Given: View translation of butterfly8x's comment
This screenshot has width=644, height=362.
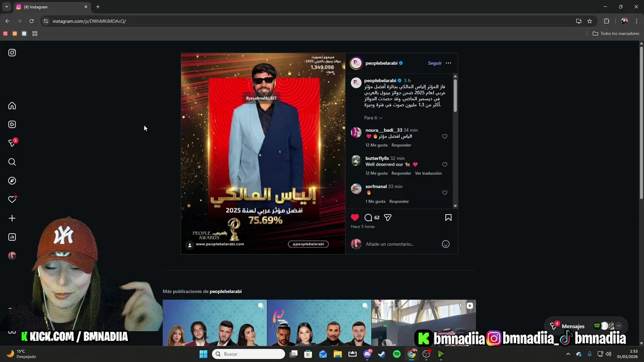Looking at the screenshot, I should [428, 173].
